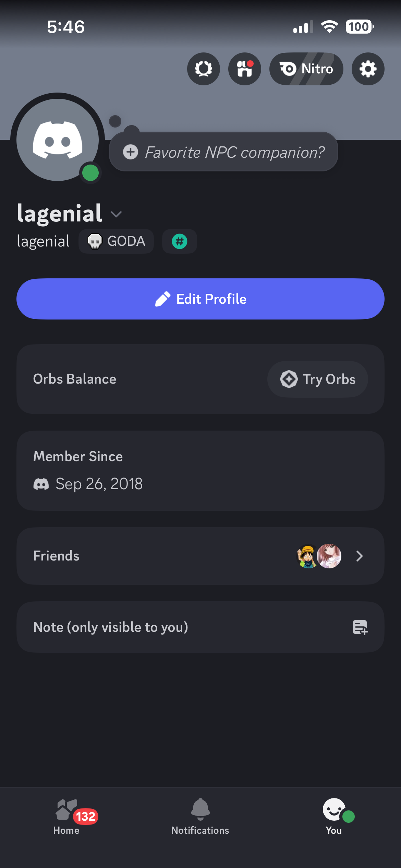
Task: Open the Friends list chevron
Action: click(x=359, y=556)
